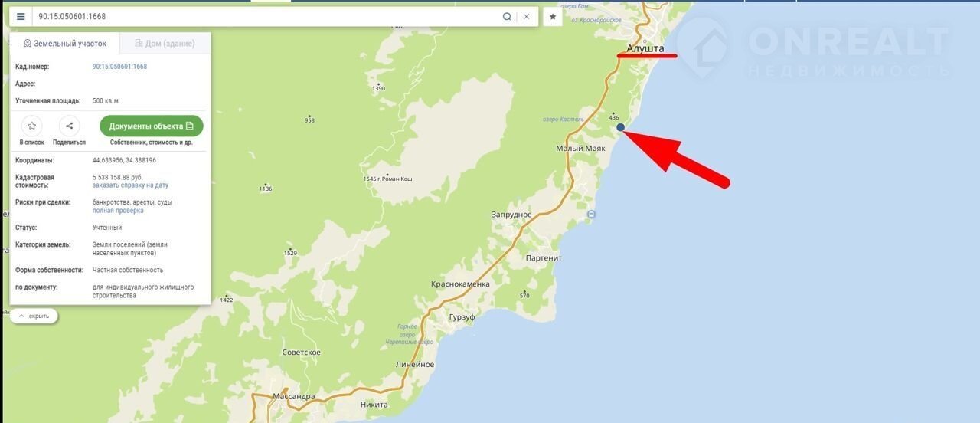
Task: Open the полная проверка link
Action: (x=118, y=211)
